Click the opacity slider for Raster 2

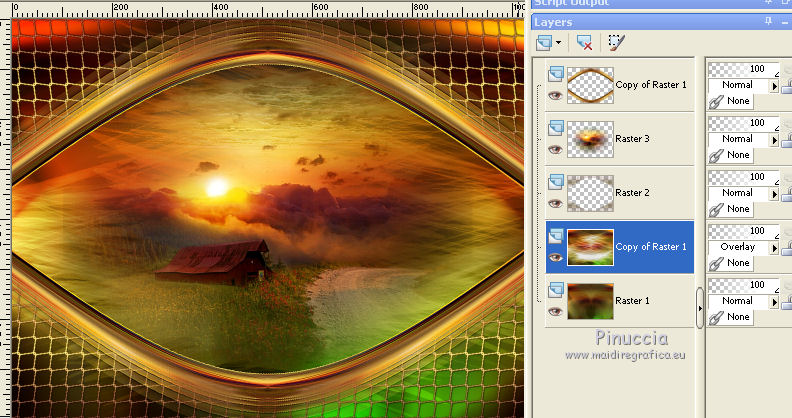pos(744,177)
